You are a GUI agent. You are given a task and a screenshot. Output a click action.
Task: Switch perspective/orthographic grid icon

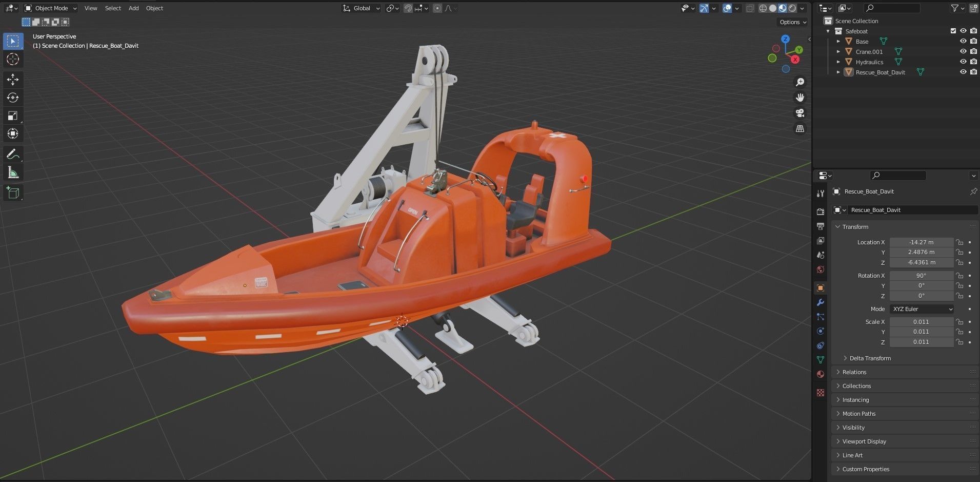(x=799, y=129)
